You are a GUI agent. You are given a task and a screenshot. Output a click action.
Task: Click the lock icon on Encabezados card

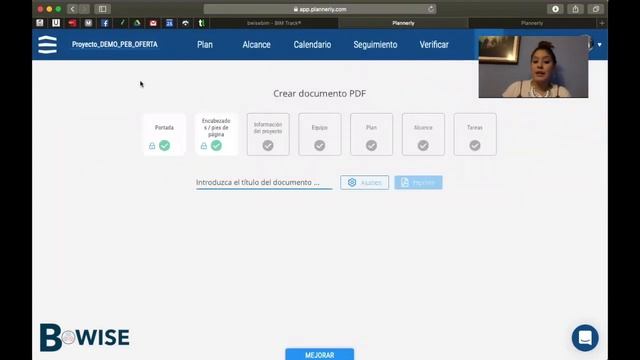(204, 146)
